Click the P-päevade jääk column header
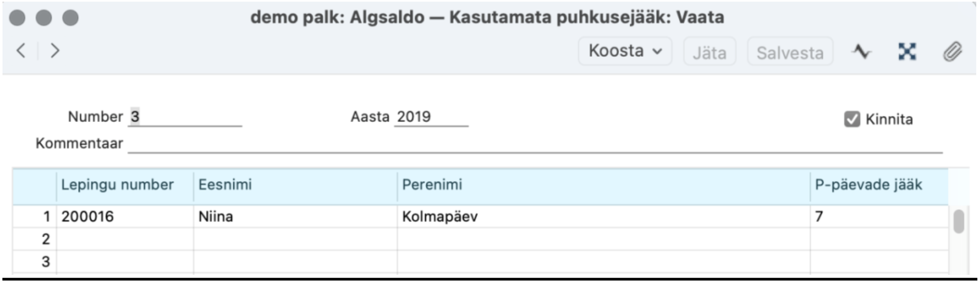Screen dimensions: 980x289 pyautogui.click(x=879, y=185)
